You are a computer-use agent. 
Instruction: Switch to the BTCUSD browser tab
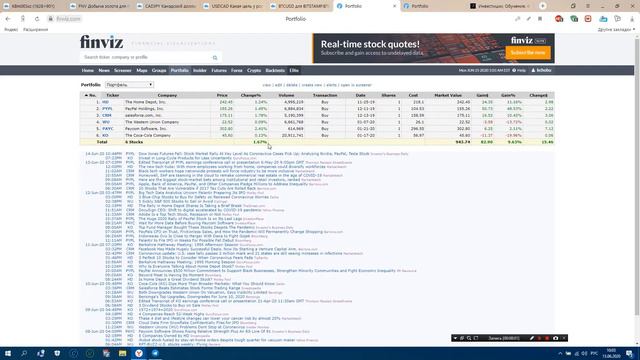coord(300,6)
